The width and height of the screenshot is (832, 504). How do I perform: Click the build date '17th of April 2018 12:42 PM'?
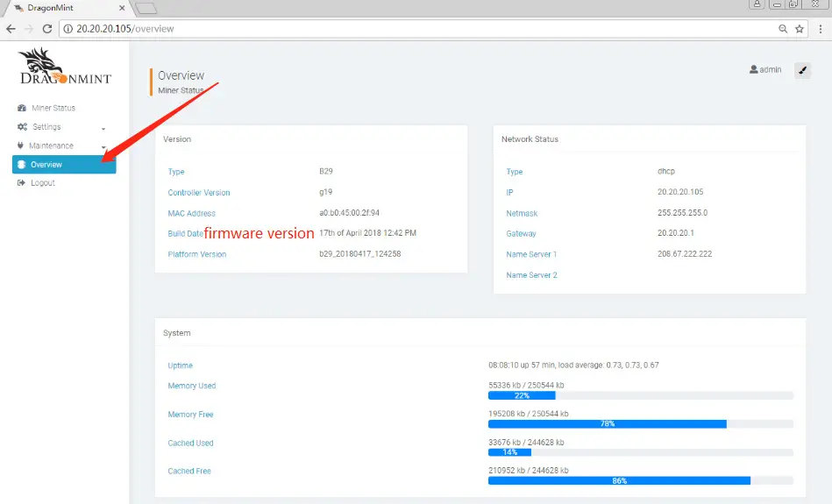pos(367,233)
